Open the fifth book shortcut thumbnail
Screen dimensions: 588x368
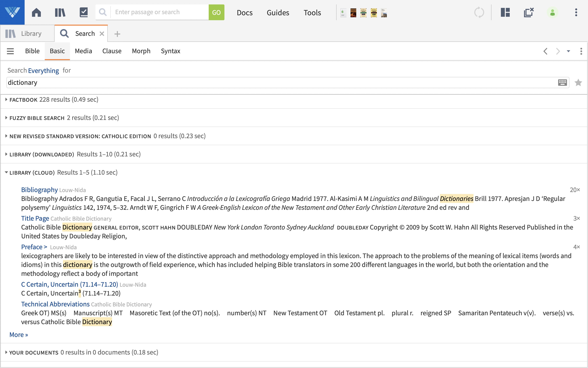(384, 13)
